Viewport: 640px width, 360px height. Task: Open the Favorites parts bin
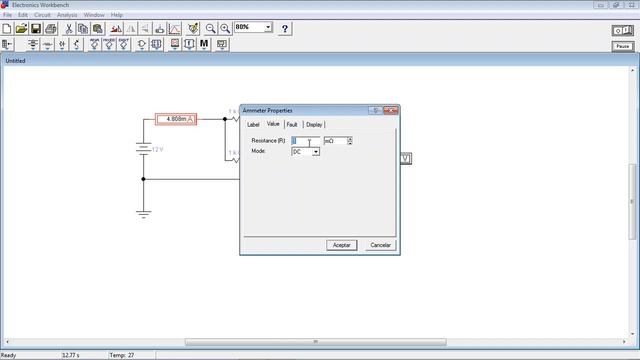point(7,44)
